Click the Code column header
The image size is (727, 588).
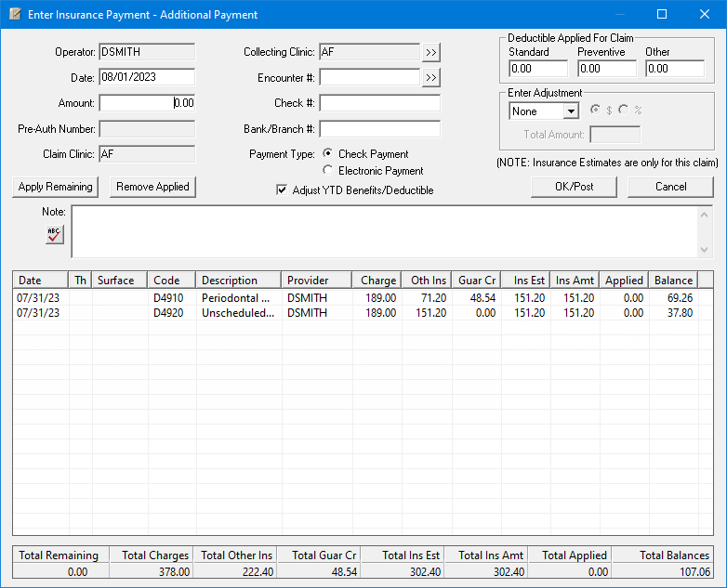172,281
